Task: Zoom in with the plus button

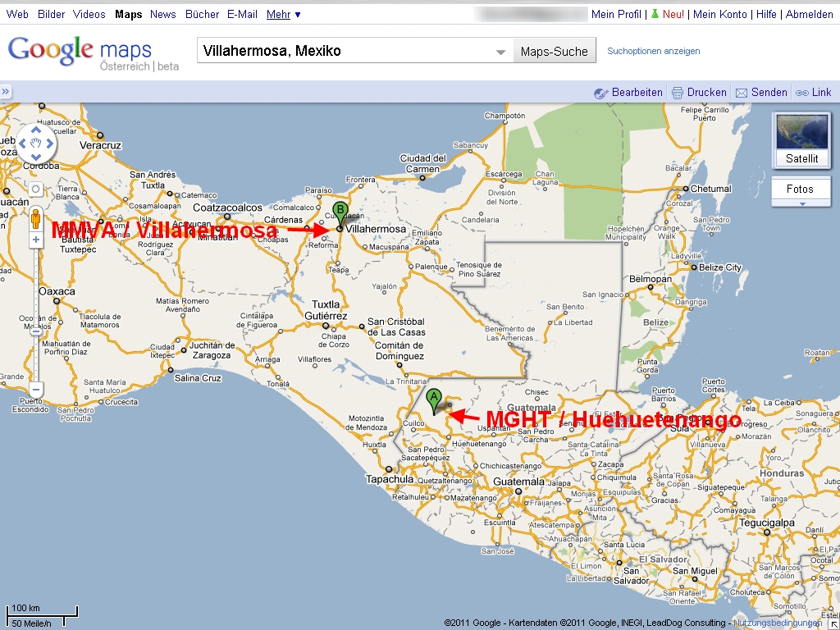Action: 36,240
